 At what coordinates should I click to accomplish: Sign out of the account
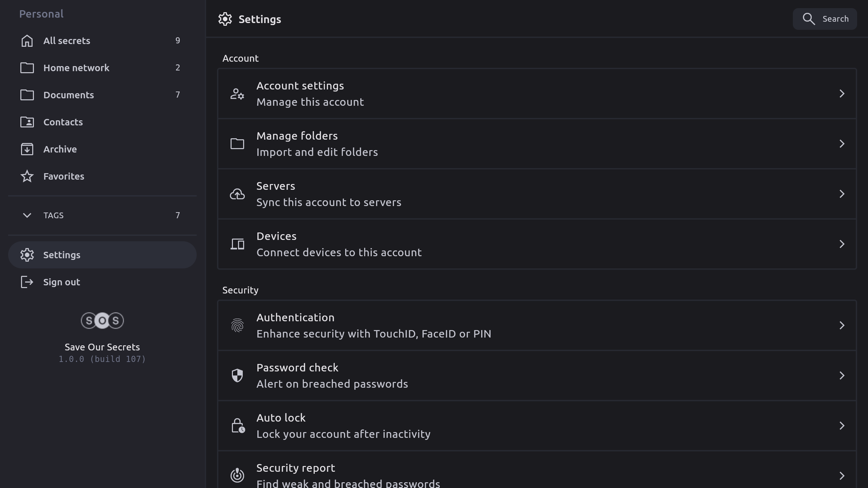tap(62, 282)
